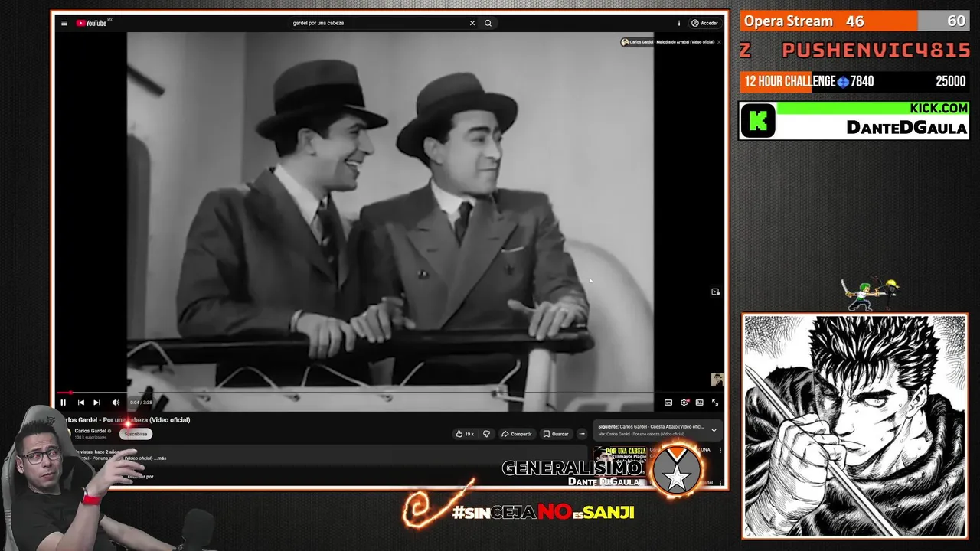Toggle subtitles with the captions icon
Viewport: 980px width, 551px height.
pyautogui.click(x=668, y=403)
